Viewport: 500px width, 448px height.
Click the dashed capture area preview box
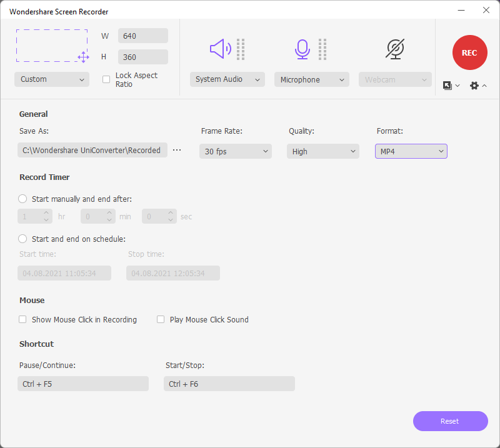(x=52, y=46)
